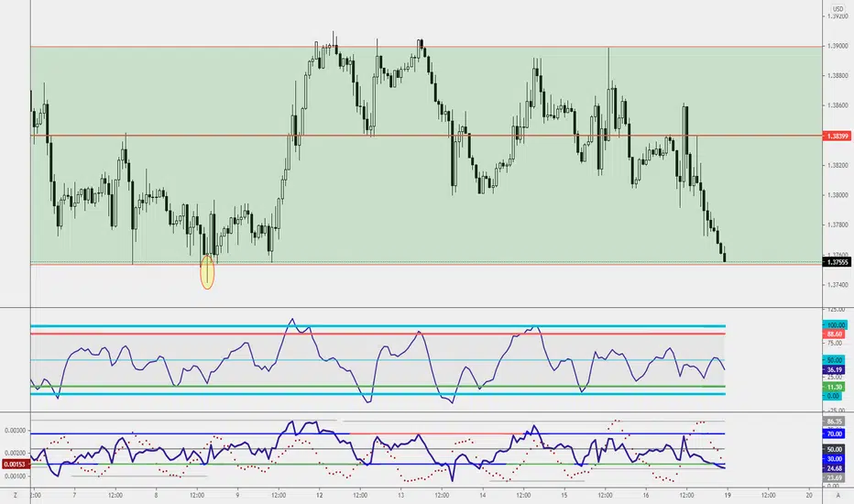Image resolution: width=854 pixels, height=504 pixels.
Task: Click the 1.37800 price axis tick
Action: 838,225
